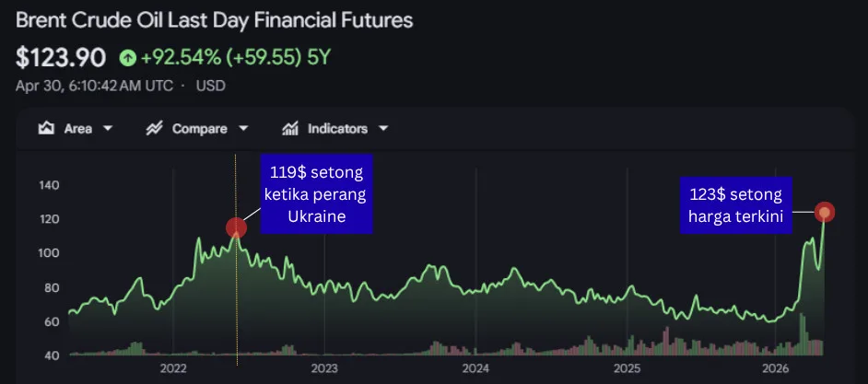Image resolution: width=868 pixels, height=384 pixels.
Task: Click the 2025 label on time axis
Action: pos(627,368)
